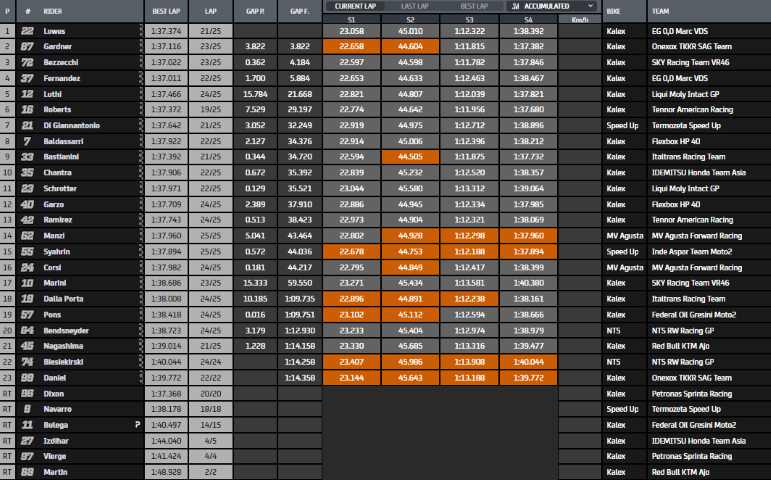
Task: Select the number 88 badge for Martin
Action: pyautogui.click(x=27, y=471)
